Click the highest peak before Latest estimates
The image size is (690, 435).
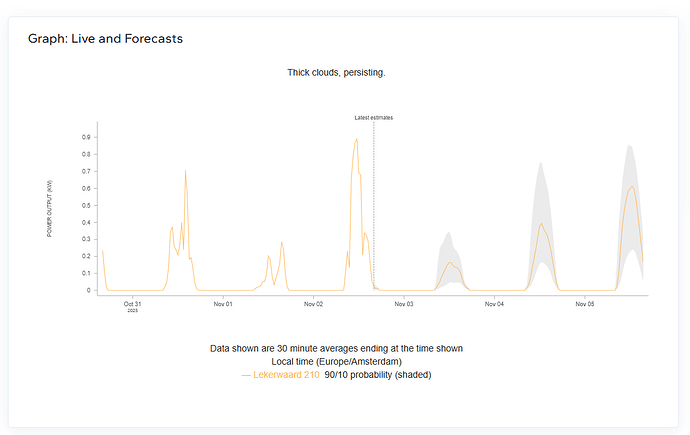click(x=355, y=140)
